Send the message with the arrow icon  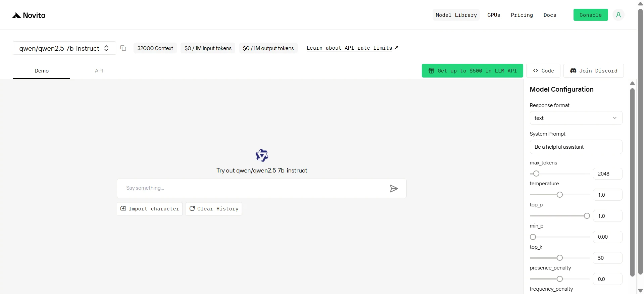pyautogui.click(x=394, y=188)
